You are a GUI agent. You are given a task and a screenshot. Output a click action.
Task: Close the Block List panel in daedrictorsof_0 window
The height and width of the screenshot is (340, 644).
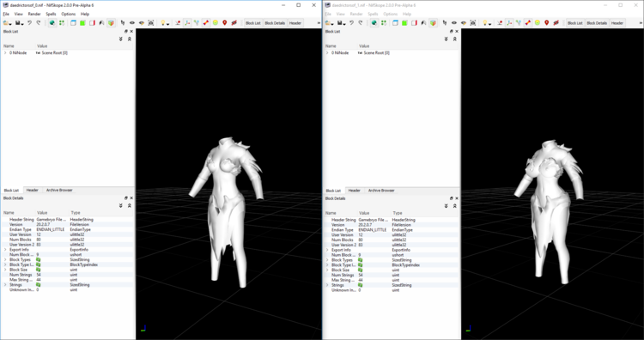tap(131, 31)
